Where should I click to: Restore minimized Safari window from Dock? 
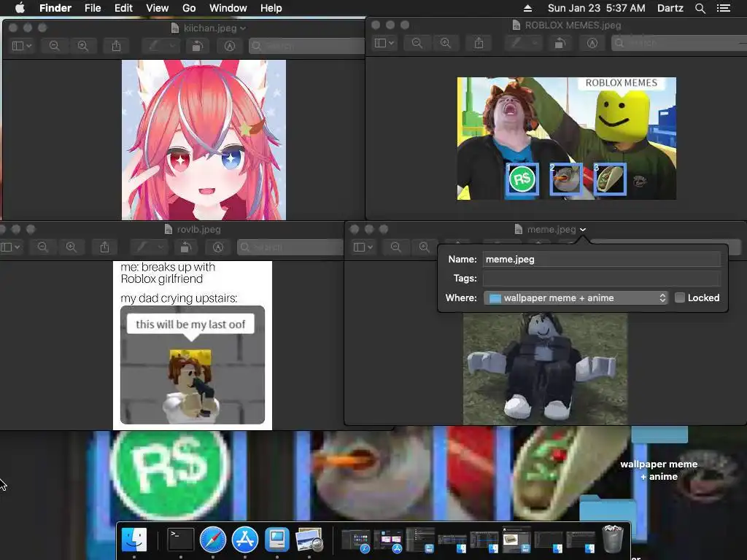[x=356, y=541]
